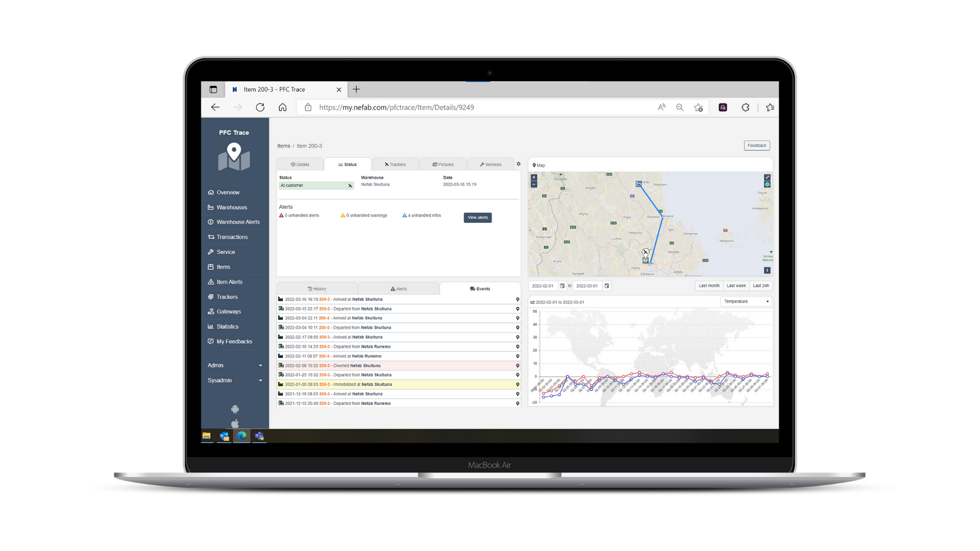Show location of top Arrived event

click(518, 299)
